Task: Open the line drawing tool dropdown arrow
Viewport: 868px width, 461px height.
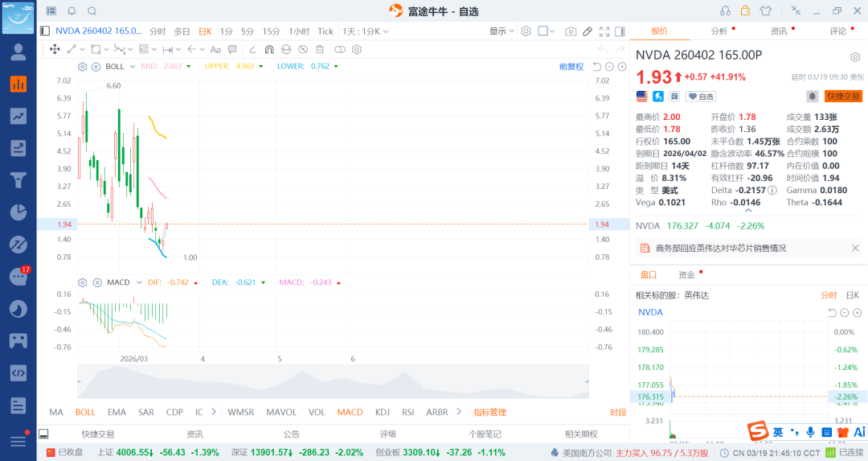Action: pyautogui.click(x=83, y=49)
